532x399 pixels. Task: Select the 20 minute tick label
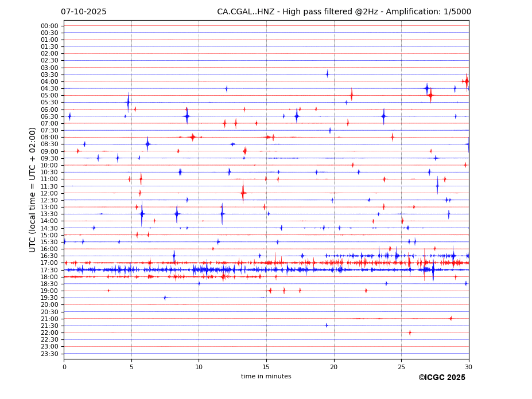pos(334,367)
